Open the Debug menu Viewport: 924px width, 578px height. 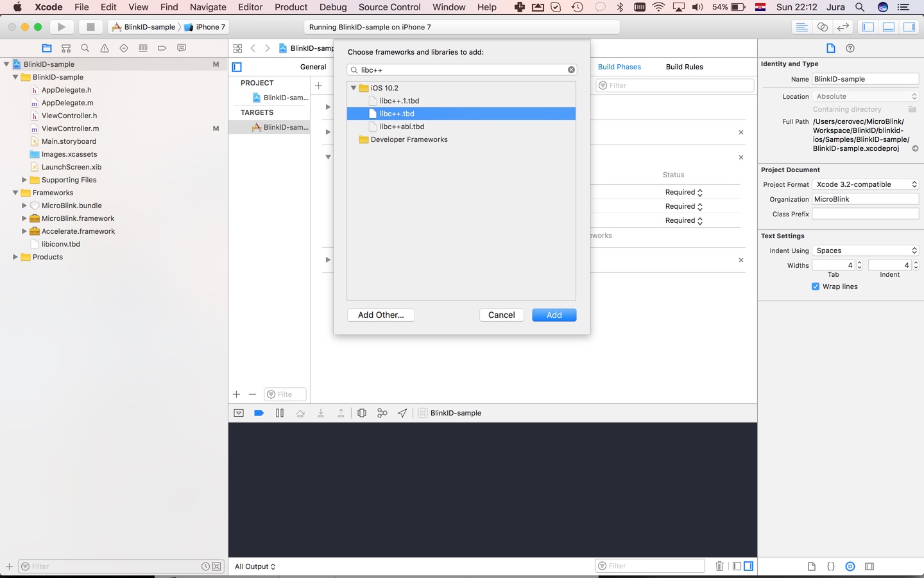click(x=333, y=7)
